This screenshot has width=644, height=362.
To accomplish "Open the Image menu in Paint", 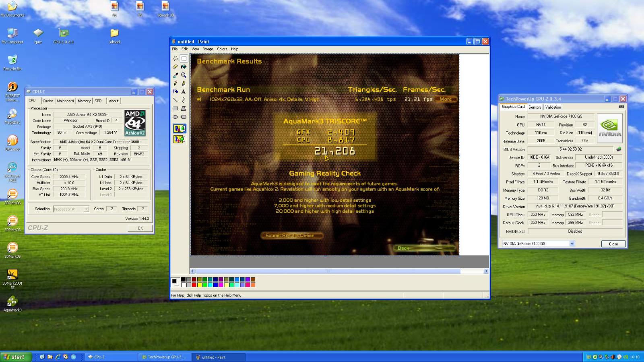I will click(208, 49).
